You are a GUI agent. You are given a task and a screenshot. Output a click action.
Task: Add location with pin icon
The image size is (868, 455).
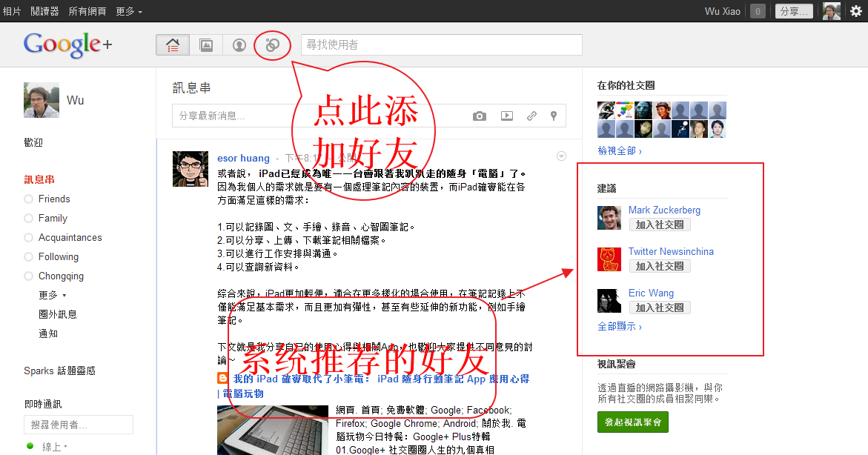[x=554, y=116]
